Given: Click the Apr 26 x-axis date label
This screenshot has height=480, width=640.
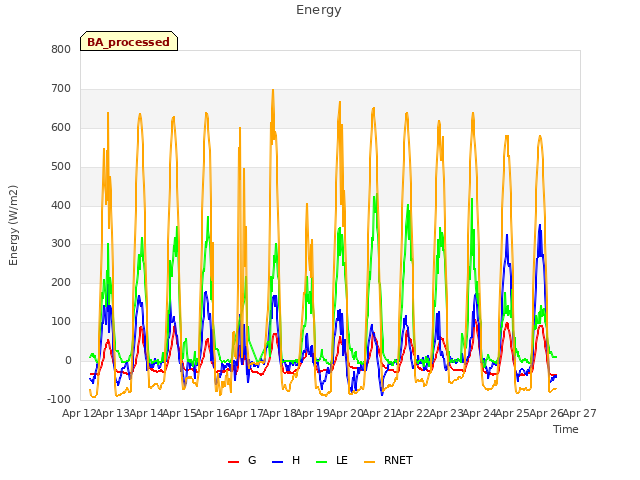Looking at the screenshot, I should (x=546, y=413).
